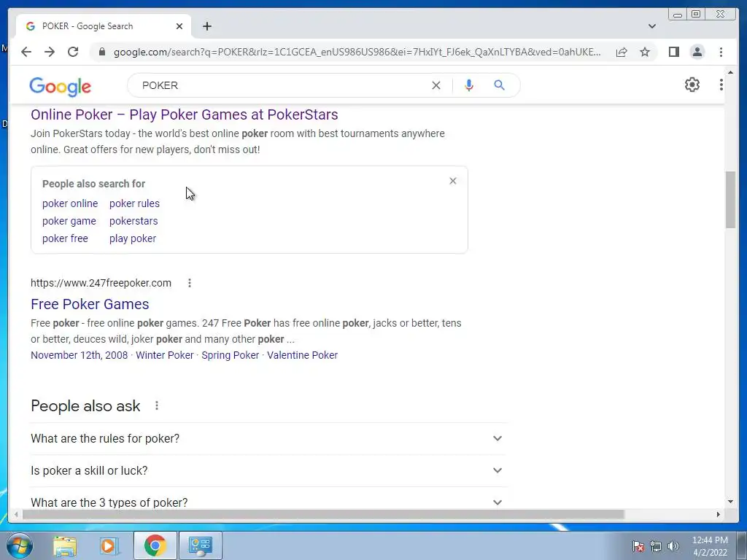Open the taskbar clock showing 12:44 PM

tap(710, 546)
